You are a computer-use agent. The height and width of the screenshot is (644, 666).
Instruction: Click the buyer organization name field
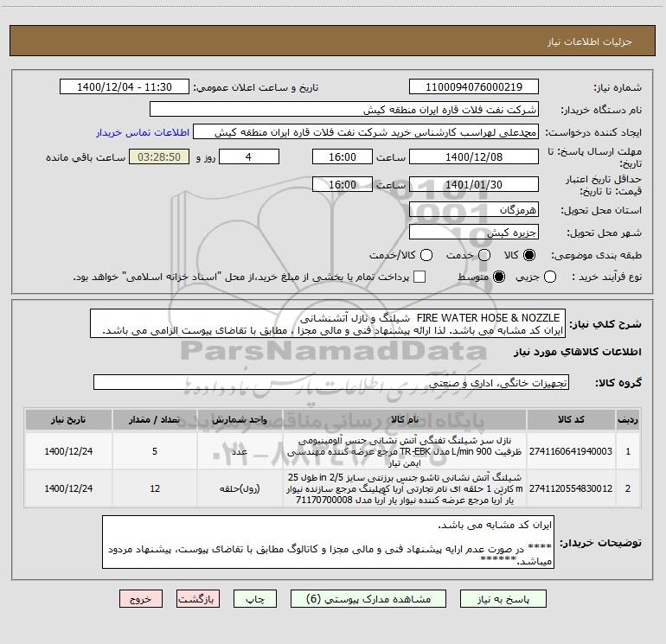click(344, 110)
